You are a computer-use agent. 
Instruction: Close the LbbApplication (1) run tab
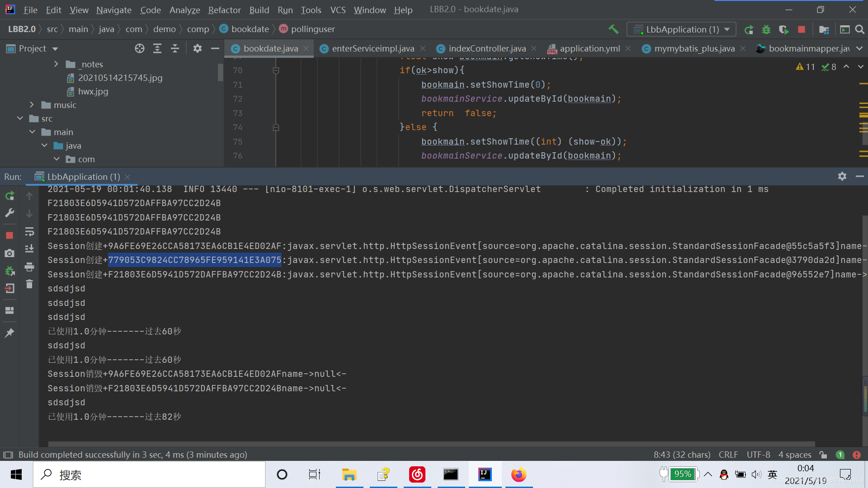(x=127, y=177)
